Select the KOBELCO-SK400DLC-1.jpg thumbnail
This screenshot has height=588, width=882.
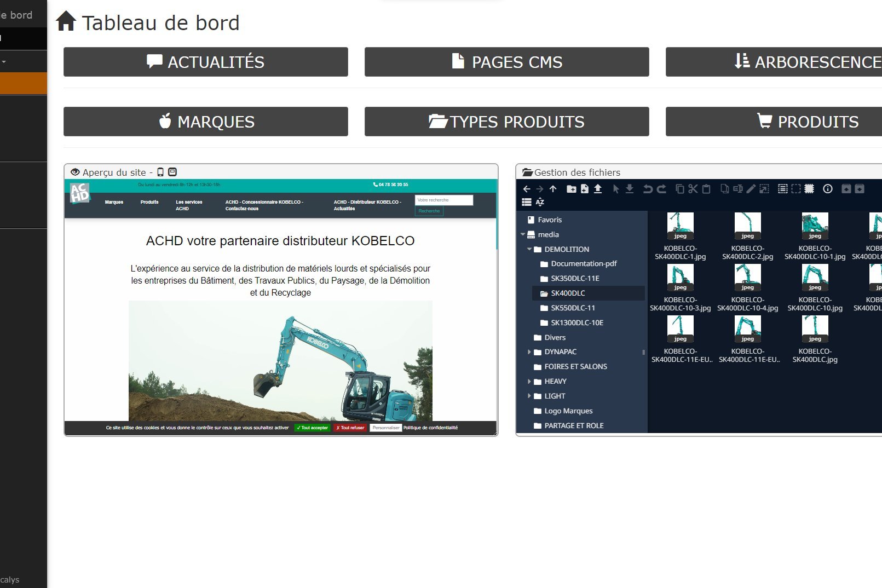tap(681, 226)
